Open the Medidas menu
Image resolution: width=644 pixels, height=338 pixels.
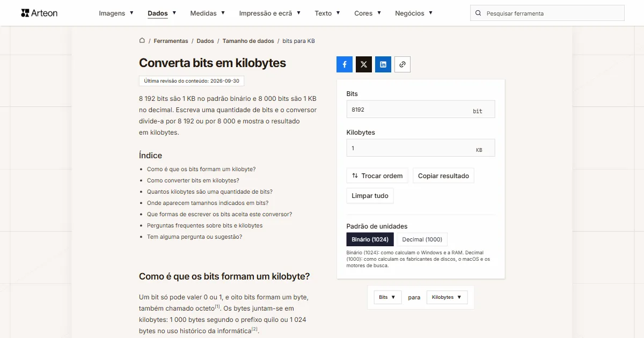pos(208,13)
